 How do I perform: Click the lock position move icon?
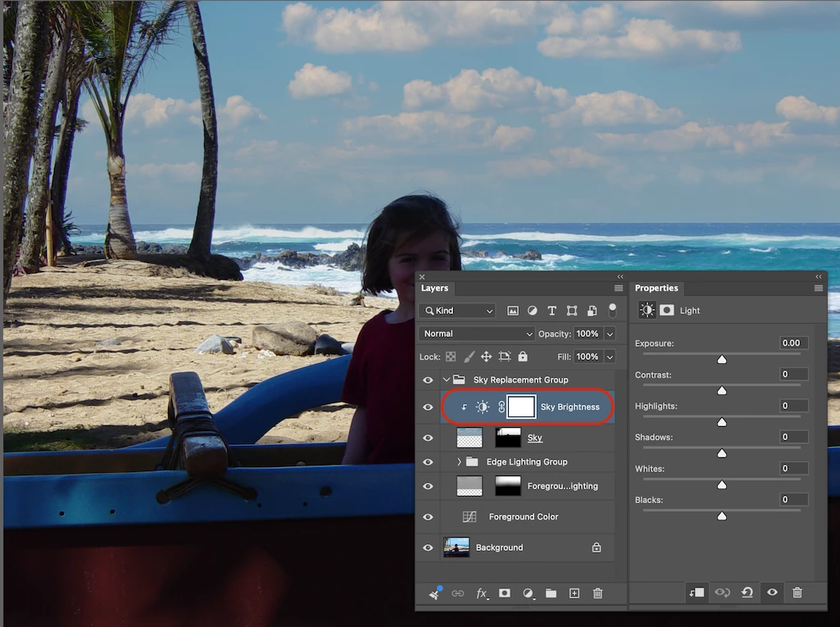click(x=486, y=357)
